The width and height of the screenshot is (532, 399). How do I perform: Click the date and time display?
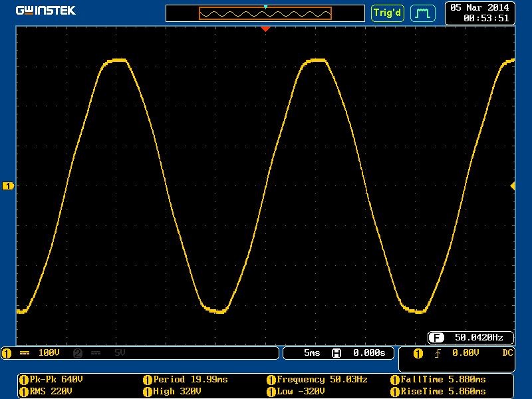[479, 13]
